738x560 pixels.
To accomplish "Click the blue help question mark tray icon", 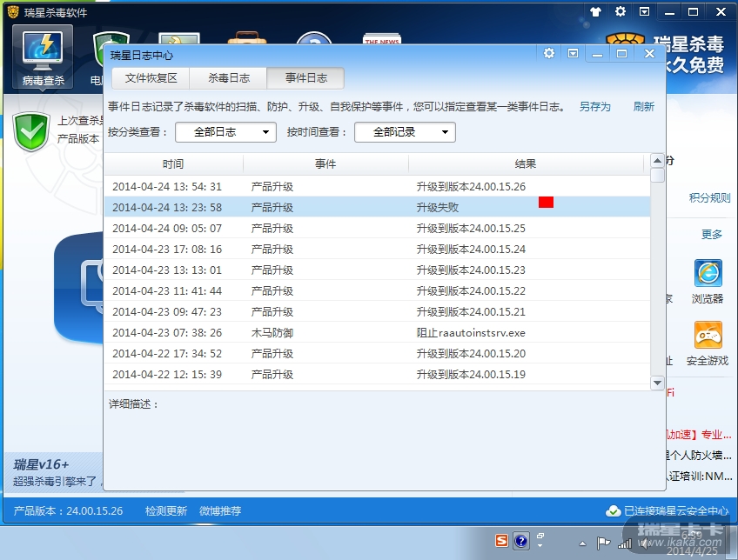I will [x=521, y=541].
